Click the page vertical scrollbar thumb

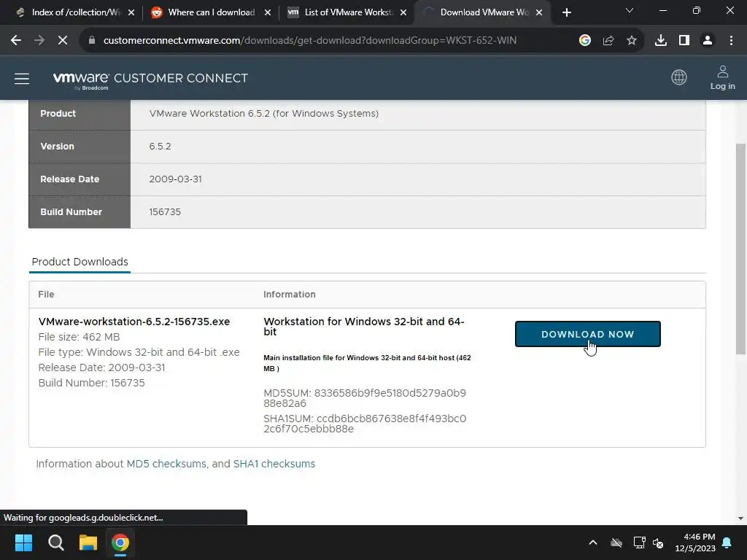tap(740, 249)
